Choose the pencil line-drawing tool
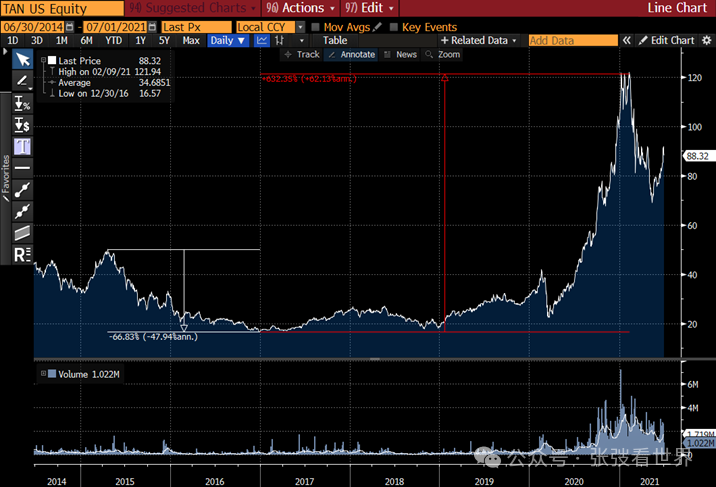 click(22, 81)
